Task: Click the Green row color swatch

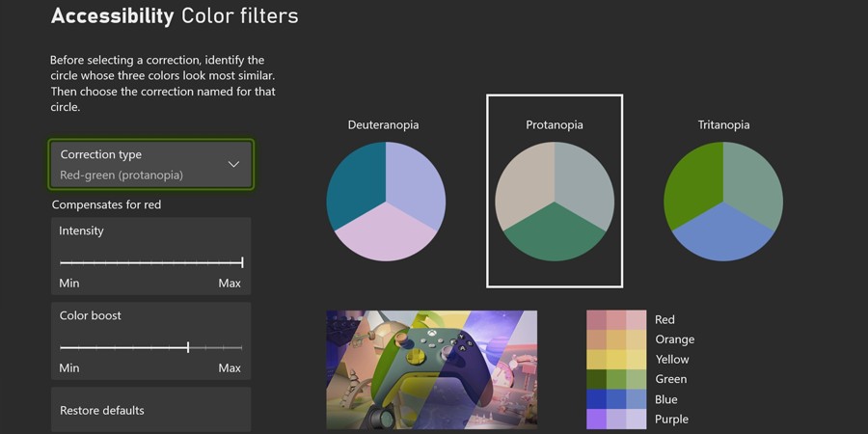Action: [616, 380]
